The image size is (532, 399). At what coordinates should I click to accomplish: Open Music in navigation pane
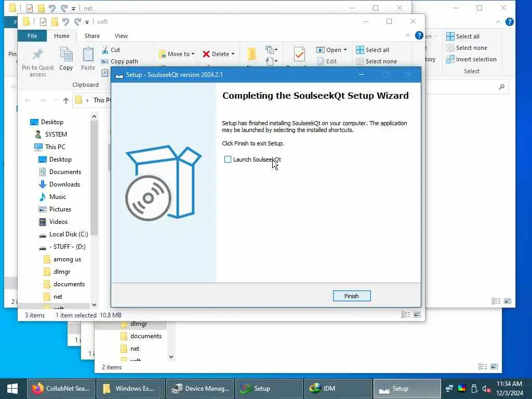(52, 197)
